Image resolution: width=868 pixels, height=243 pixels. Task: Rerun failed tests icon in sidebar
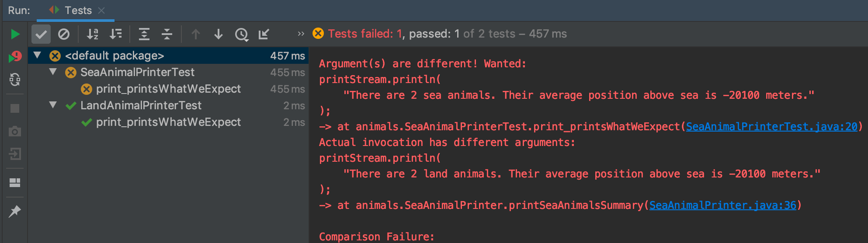pyautogui.click(x=15, y=56)
